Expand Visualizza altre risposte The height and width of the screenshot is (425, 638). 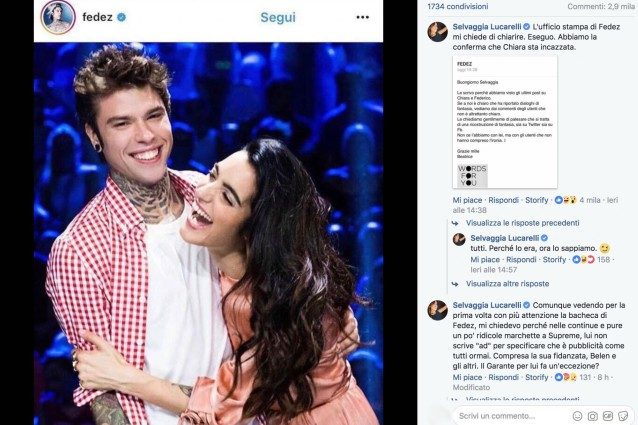coord(507,283)
